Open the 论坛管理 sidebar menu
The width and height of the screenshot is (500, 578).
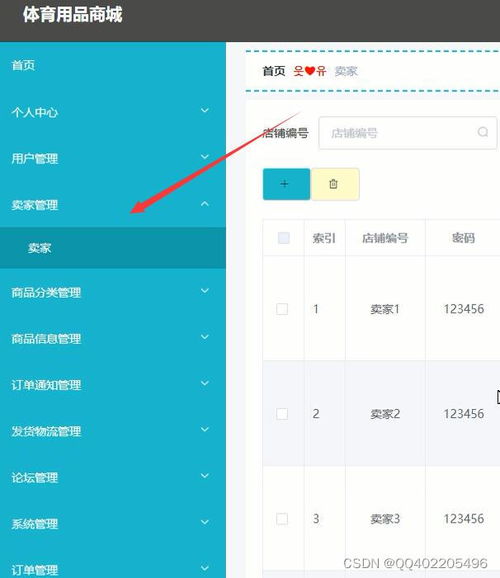click(113, 477)
